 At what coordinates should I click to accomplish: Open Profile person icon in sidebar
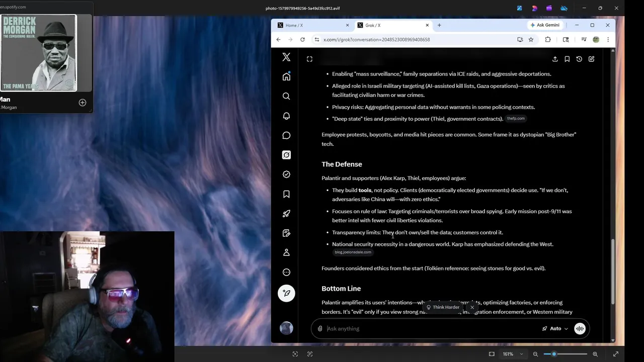pyautogui.click(x=286, y=252)
